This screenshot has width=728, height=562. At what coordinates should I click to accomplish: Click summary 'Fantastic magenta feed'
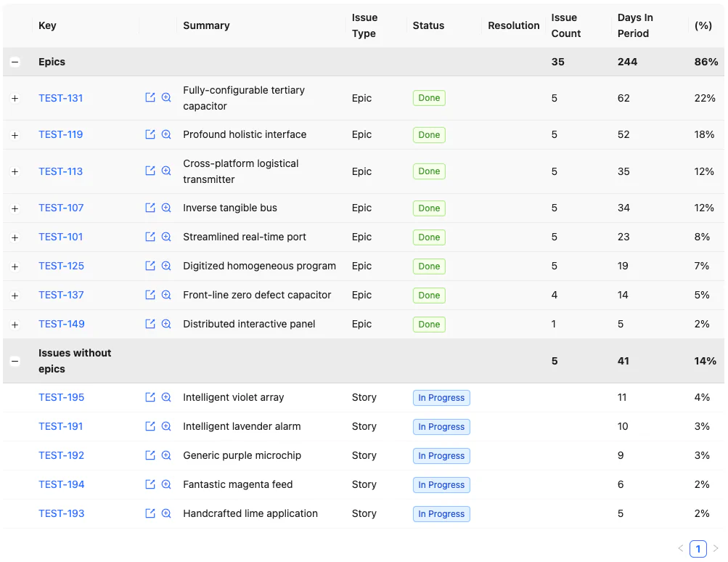[238, 484]
